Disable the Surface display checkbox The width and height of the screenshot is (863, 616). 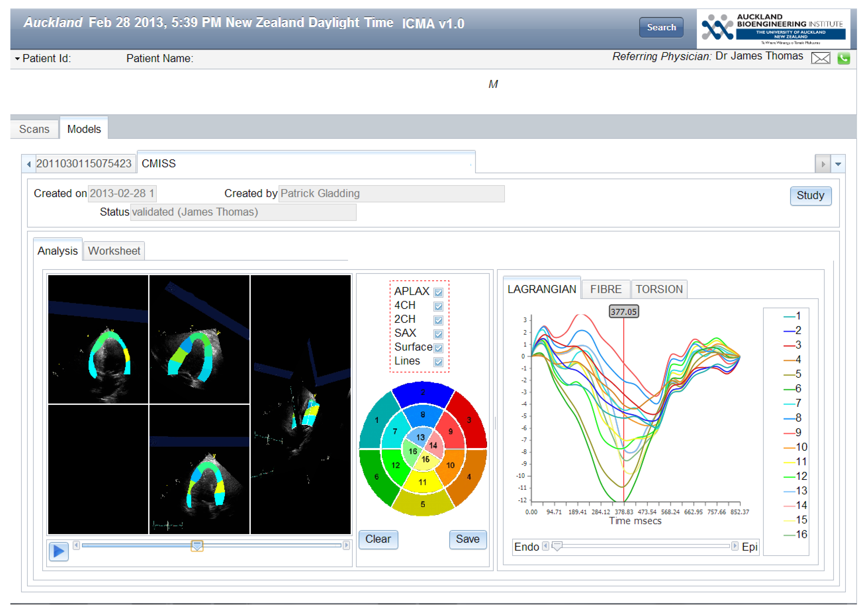(438, 348)
